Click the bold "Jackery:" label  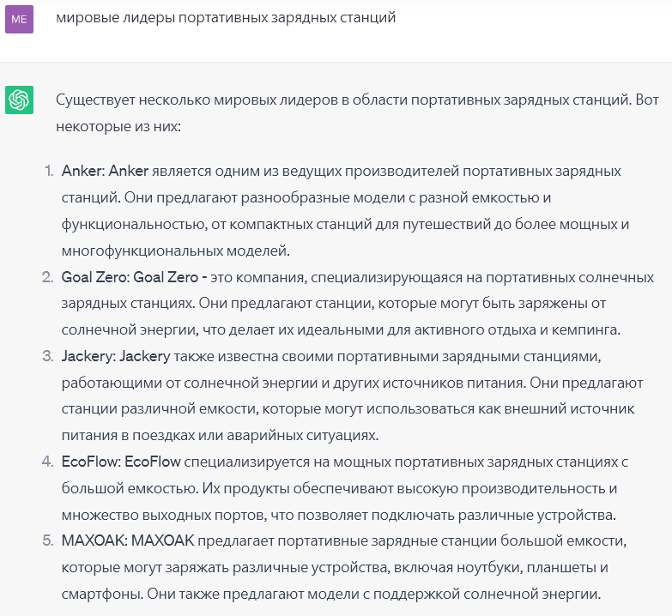[x=88, y=356]
